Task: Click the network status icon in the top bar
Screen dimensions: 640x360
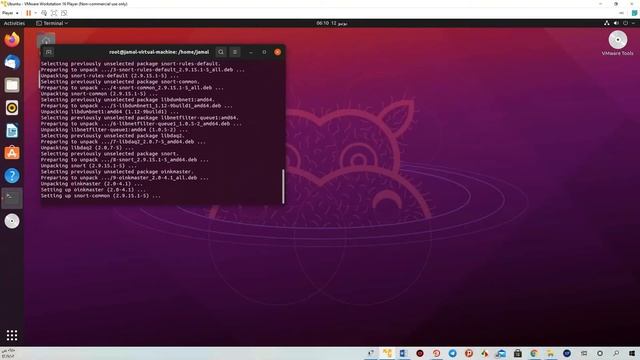Action: 607,23
